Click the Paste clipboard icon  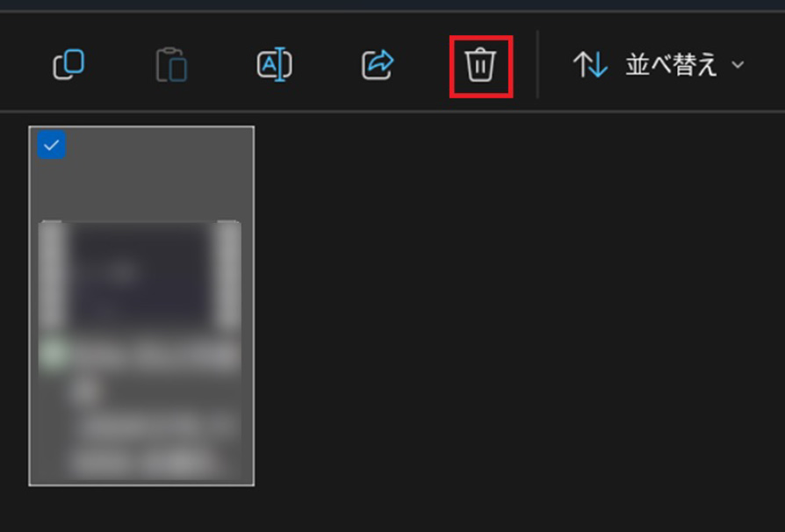click(x=171, y=65)
